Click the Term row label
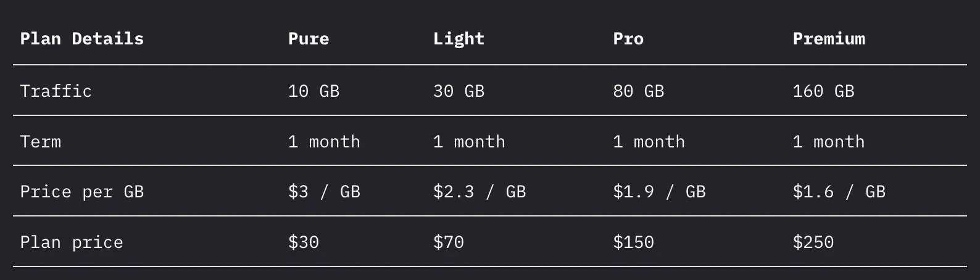980x280 pixels. tap(40, 142)
